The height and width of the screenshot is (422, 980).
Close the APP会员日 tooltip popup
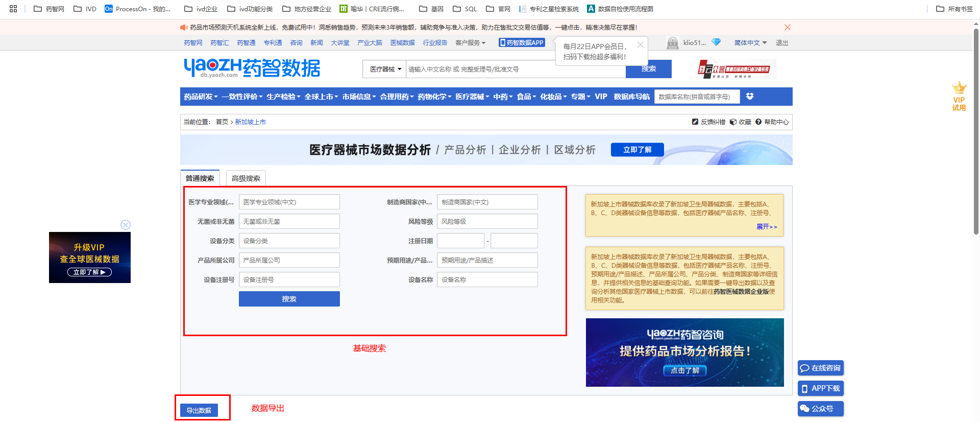(x=640, y=44)
